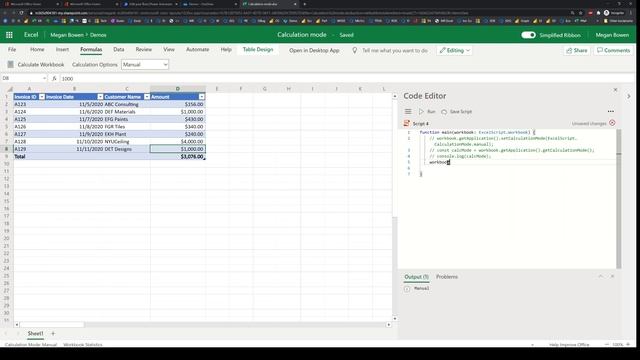Select the $4,000.00 amount cell

(x=178, y=141)
